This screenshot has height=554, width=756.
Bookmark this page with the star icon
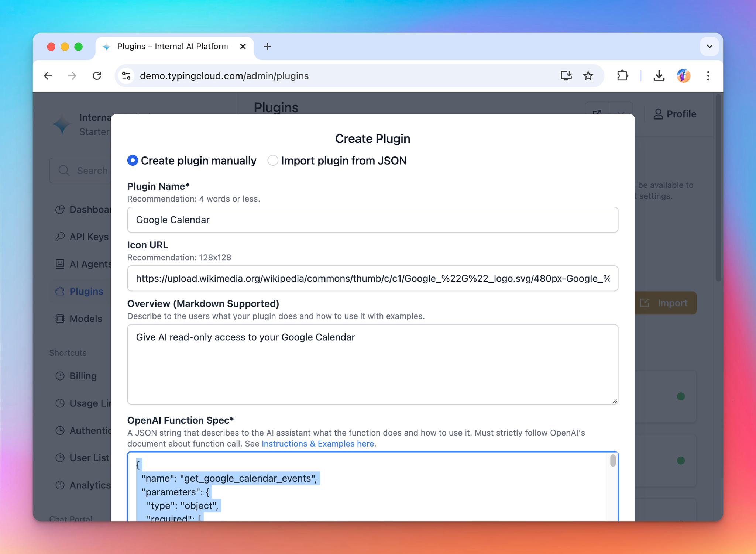point(588,76)
